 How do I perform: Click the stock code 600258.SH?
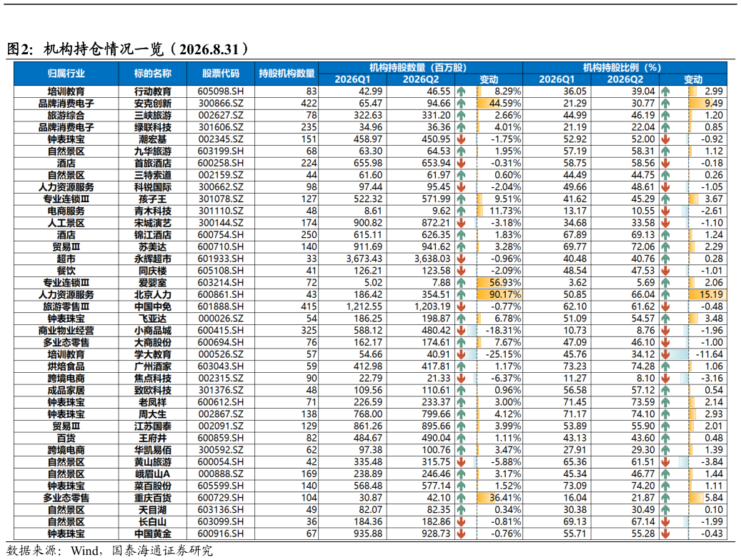221,163
